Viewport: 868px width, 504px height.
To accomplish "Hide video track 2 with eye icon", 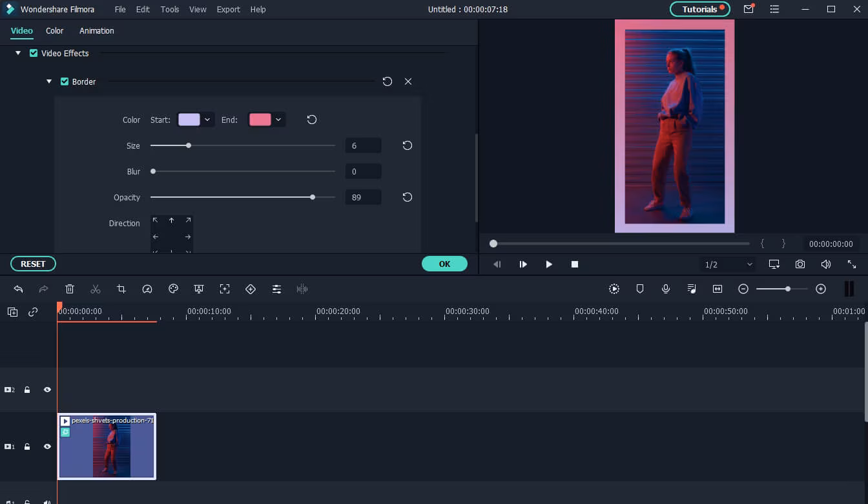I will (x=47, y=390).
